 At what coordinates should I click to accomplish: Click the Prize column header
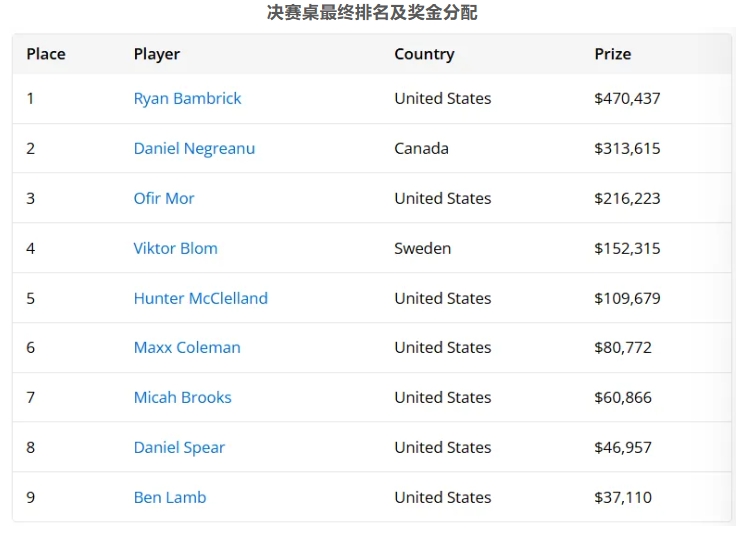tap(612, 54)
